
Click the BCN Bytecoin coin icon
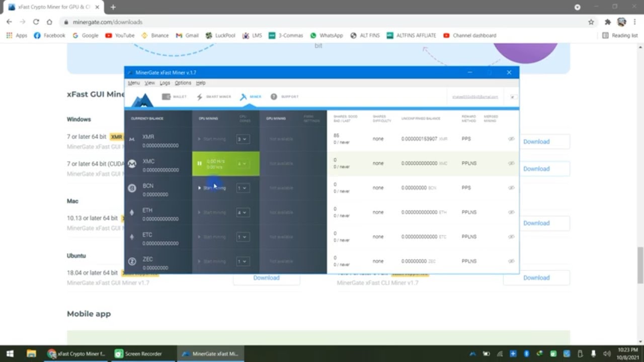point(132,188)
